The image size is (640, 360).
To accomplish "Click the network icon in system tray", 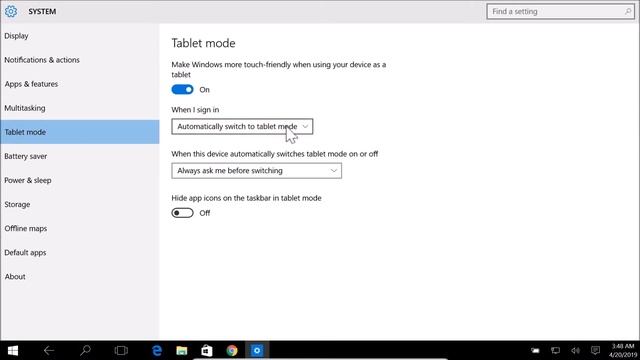I will coord(556,351).
